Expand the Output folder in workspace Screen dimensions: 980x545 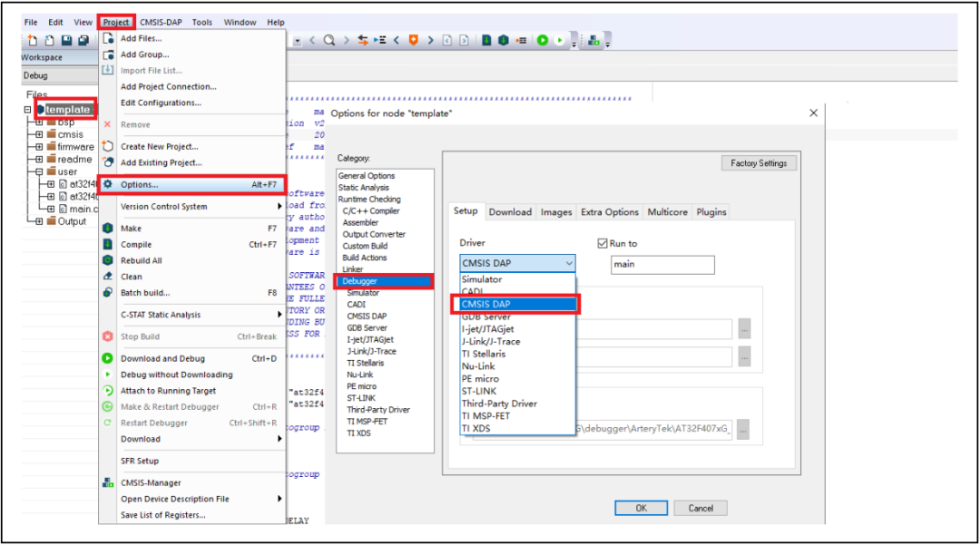pyautogui.click(x=39, y=221)
